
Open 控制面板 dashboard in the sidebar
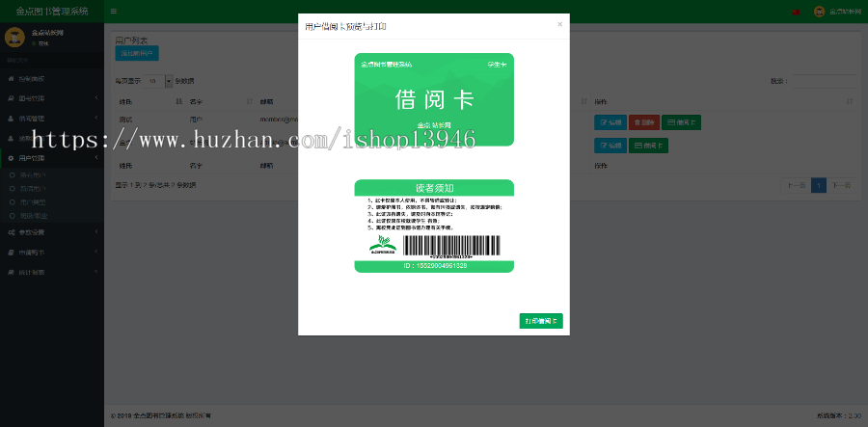(x=52, y=79)
